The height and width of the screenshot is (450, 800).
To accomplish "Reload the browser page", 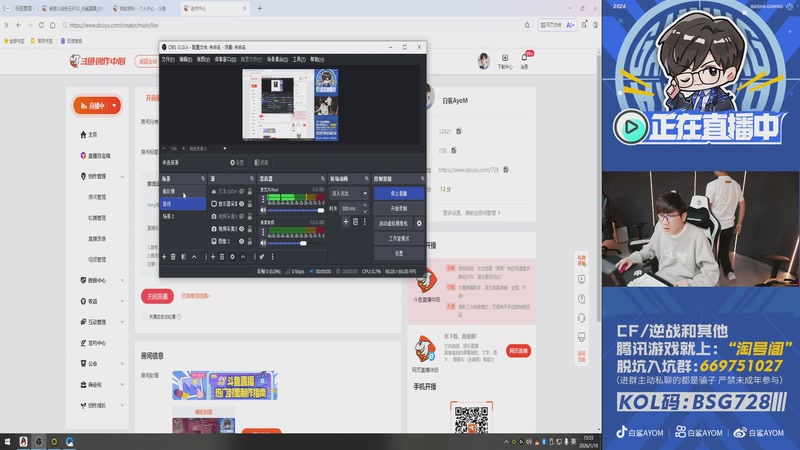I will (41, 25).
